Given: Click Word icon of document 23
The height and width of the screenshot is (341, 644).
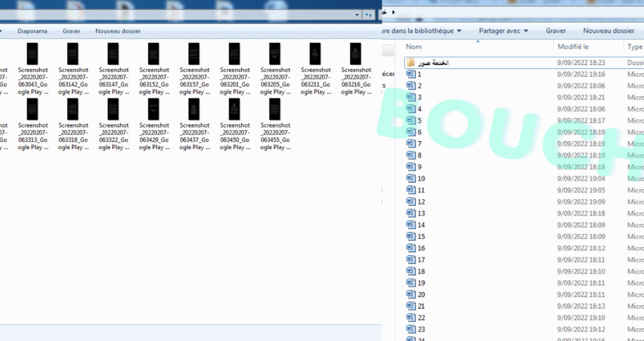Looking at the screenshot, I should [411, 329].
